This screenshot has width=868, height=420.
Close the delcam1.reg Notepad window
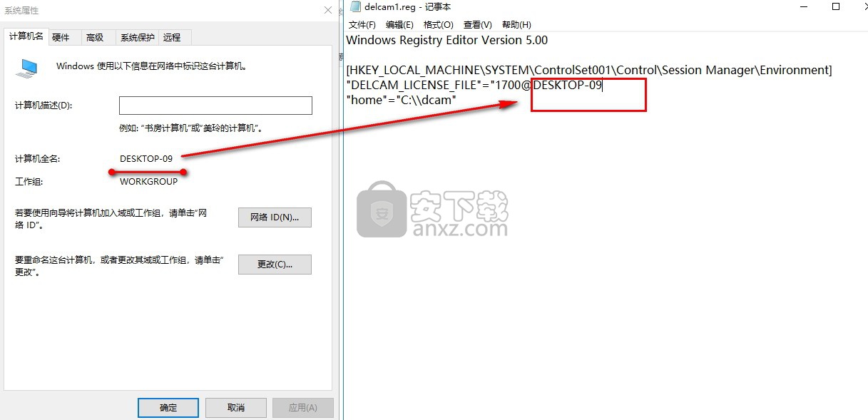pos(860,7)
